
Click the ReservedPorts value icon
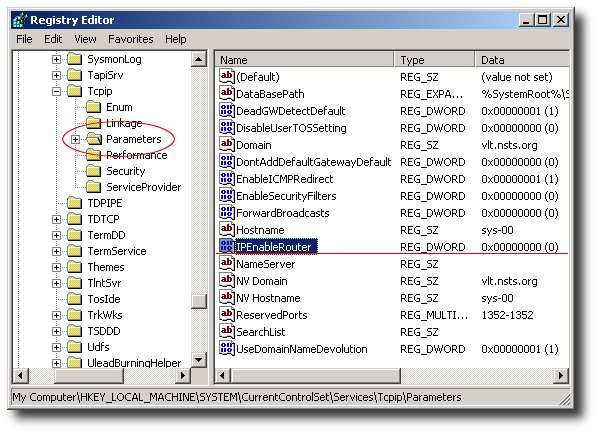click(x=227, y=315)
